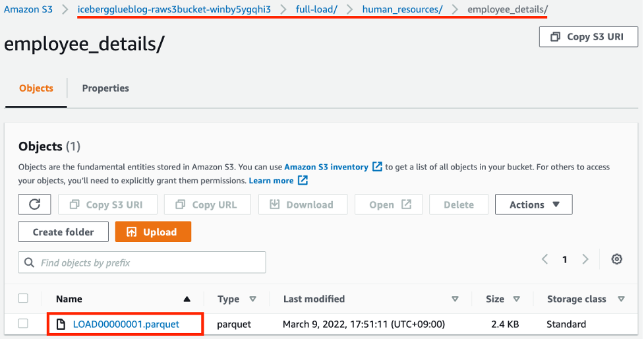644x339 pixels.
Task: Click the external link icon beside Amazon S3 inventory
Action: tap(377, 166)
